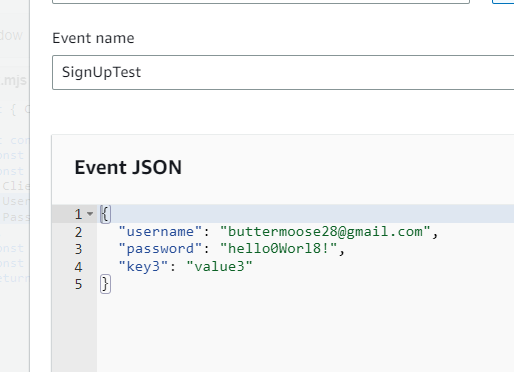Click the "password" key on line 3
This screenshot has height=372, width=514.
160,249
